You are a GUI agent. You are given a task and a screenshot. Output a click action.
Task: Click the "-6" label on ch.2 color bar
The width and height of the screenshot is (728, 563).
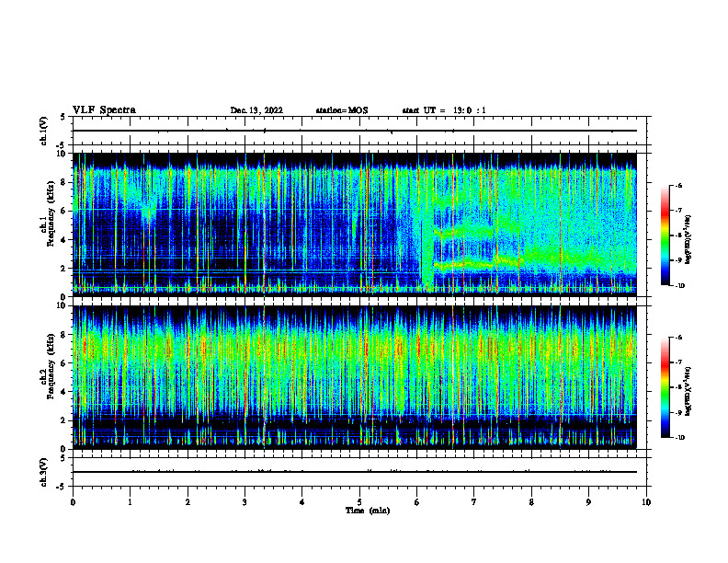pos(678,338)
